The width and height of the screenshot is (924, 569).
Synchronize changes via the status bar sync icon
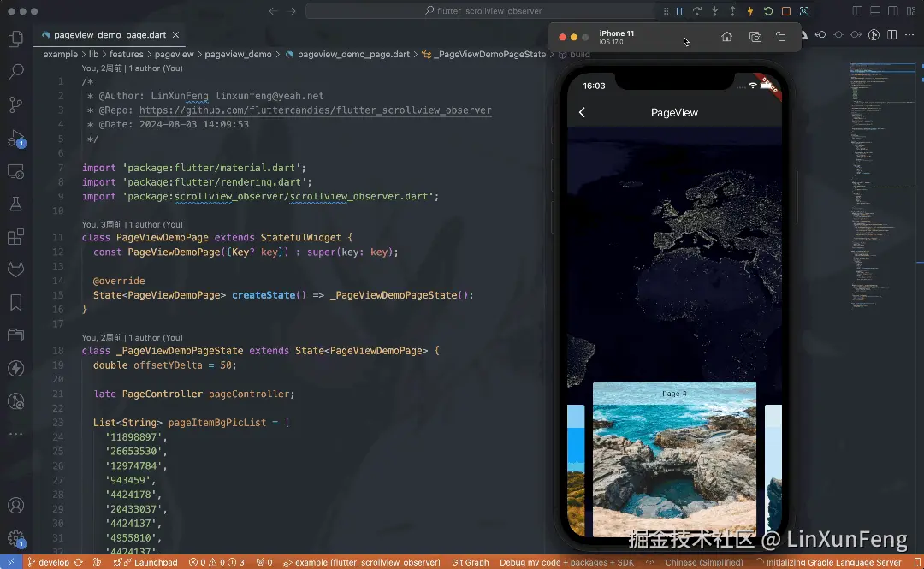point(79,562)
